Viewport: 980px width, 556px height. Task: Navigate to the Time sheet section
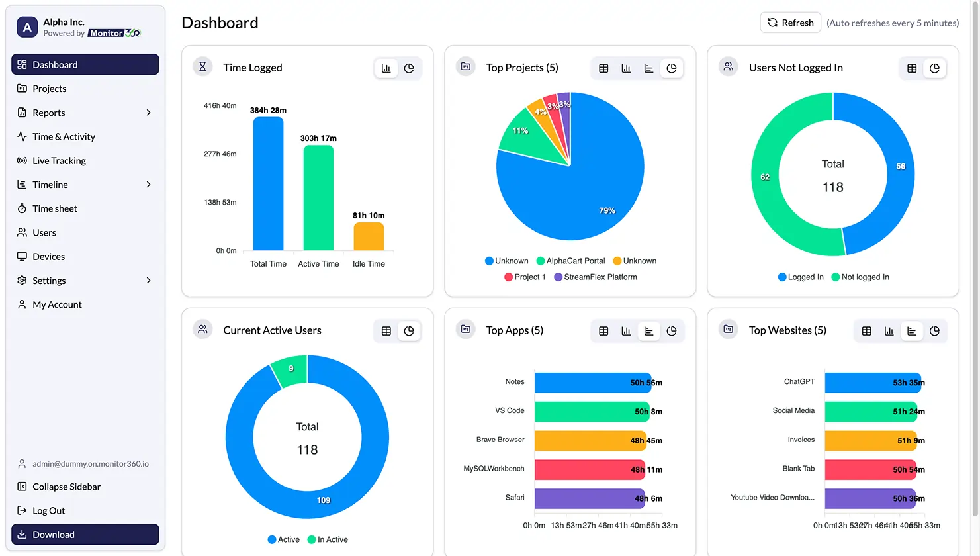54,208
